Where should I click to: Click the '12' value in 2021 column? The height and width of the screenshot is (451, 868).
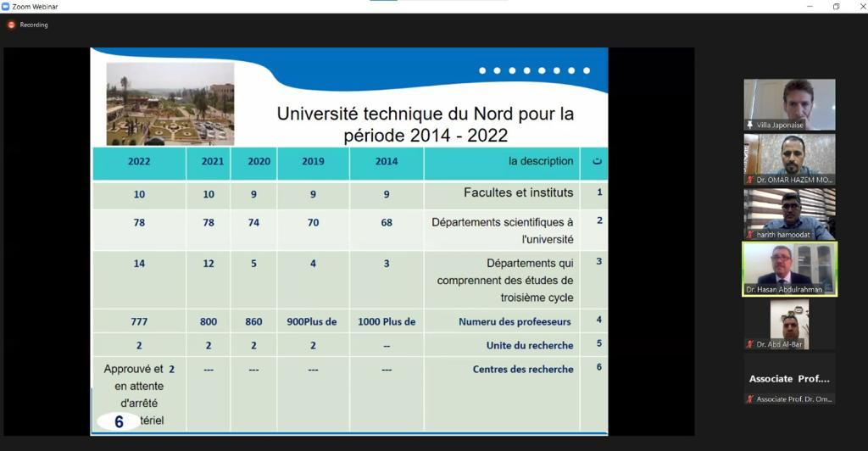click(209, 264)
